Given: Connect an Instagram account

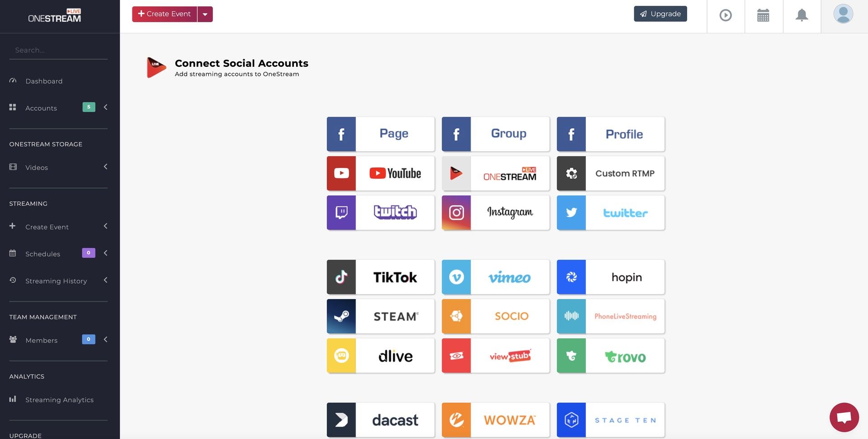Looking at the screenshot, I should pos(495,213).
